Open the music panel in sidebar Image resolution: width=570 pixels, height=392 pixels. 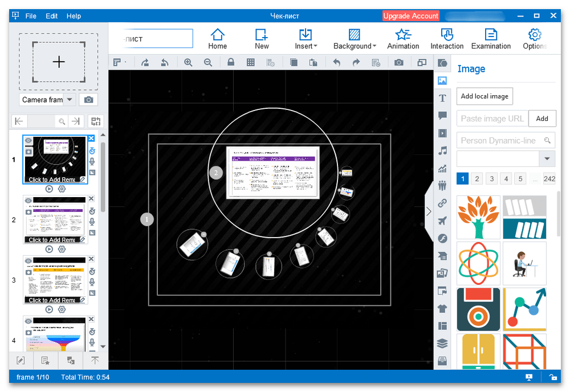(442, 151)
